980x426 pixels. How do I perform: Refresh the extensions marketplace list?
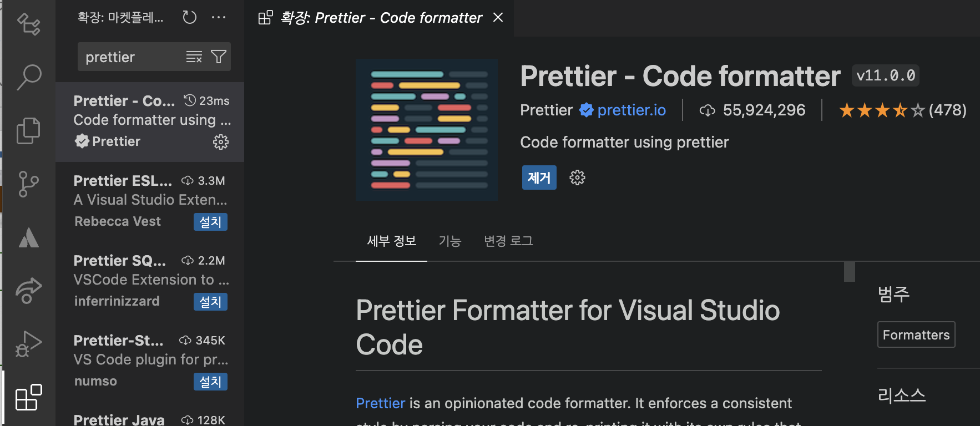click(190, 17)
